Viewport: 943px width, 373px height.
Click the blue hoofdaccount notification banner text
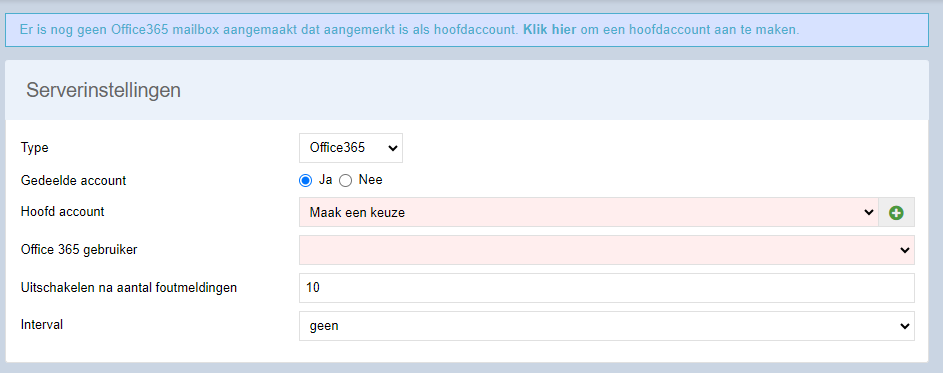[x=410, y=29]
